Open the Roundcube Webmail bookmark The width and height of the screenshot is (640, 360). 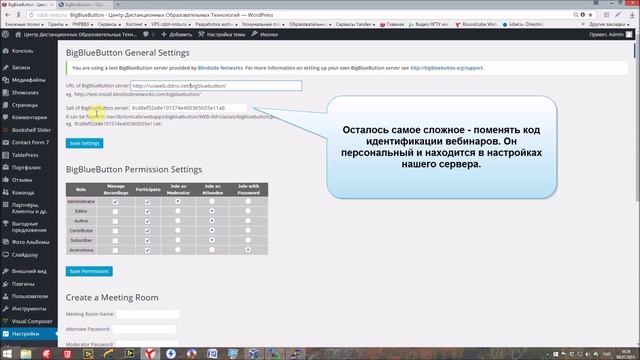click(x=476, y=24)
